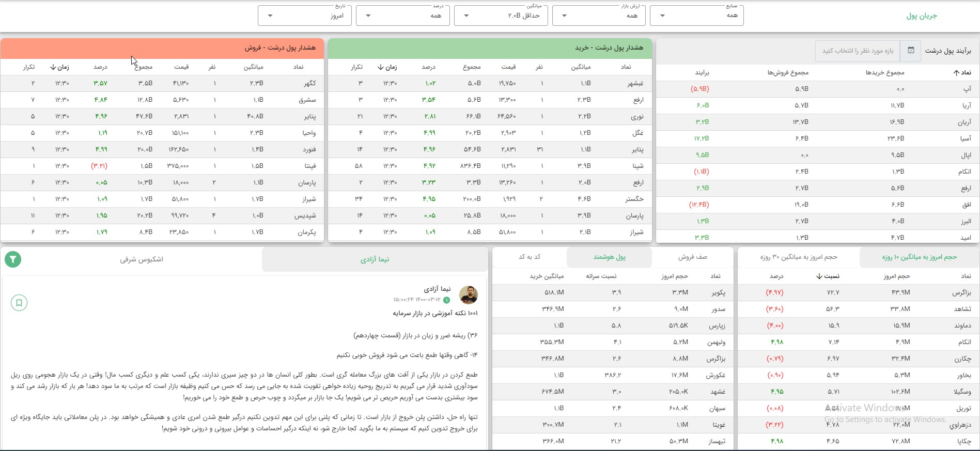Viewport: 980px width, 451px height.
Task: Sort the پول هوشمند table by نسبت سرانه
Action: pyautogui.click(x=601, y=276)
